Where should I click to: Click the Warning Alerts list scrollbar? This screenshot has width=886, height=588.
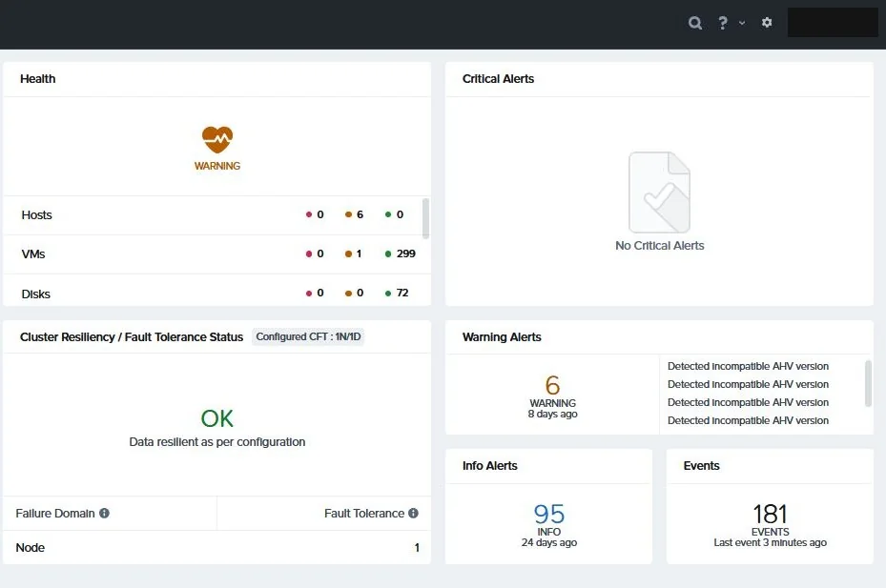[869, 383]
